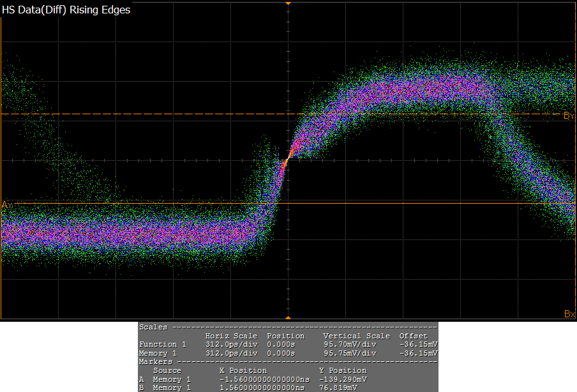Select the Bx marker label
The image size is (577, 392).
pos(569,314)
